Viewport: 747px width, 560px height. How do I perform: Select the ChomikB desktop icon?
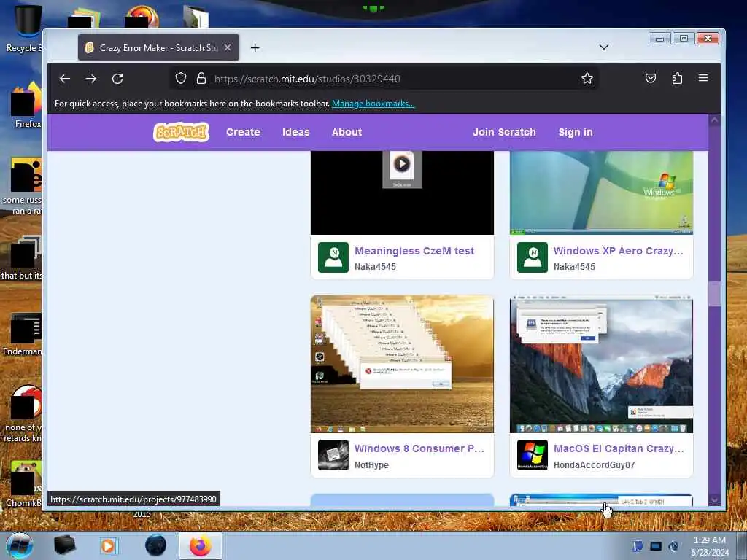[x=24, y=483]
